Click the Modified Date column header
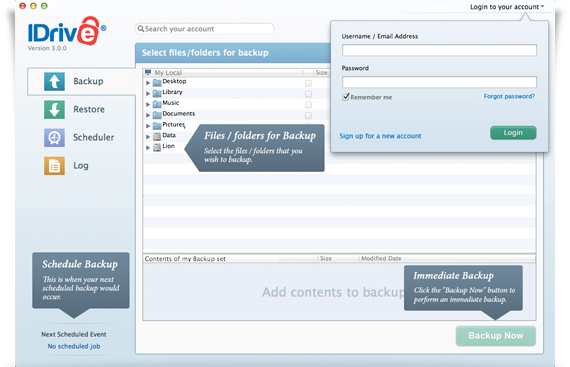The width and height of the screenshot is (570, 367). pos(381,258)
